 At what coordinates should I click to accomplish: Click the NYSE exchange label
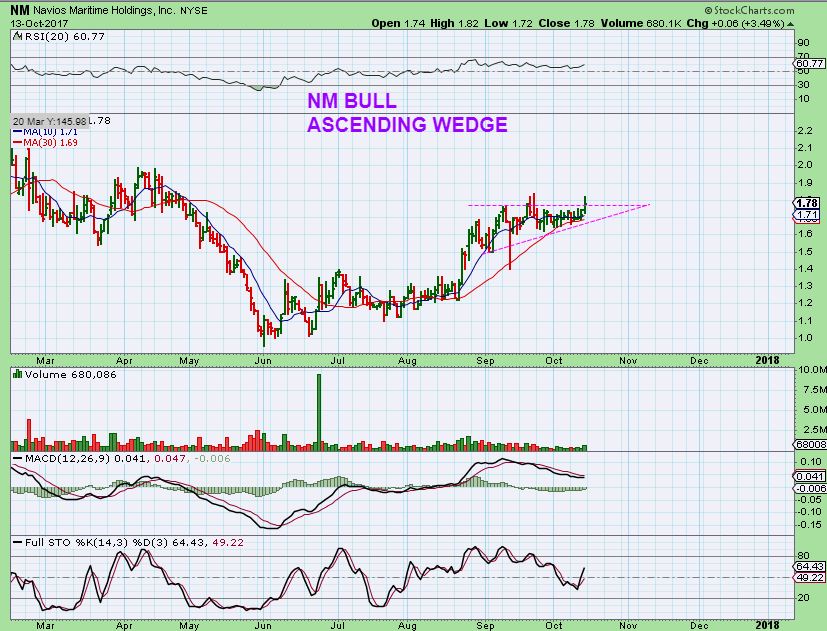tap(194, 11)
